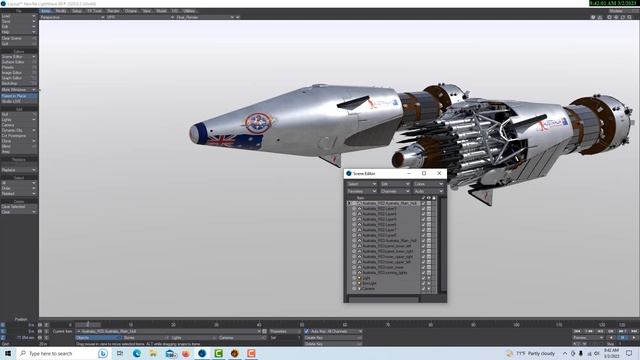The image size is (640, 360).
Task: Toggle render visibility box for Australia_RS3:Layer6 row
Action: (429, 224)
